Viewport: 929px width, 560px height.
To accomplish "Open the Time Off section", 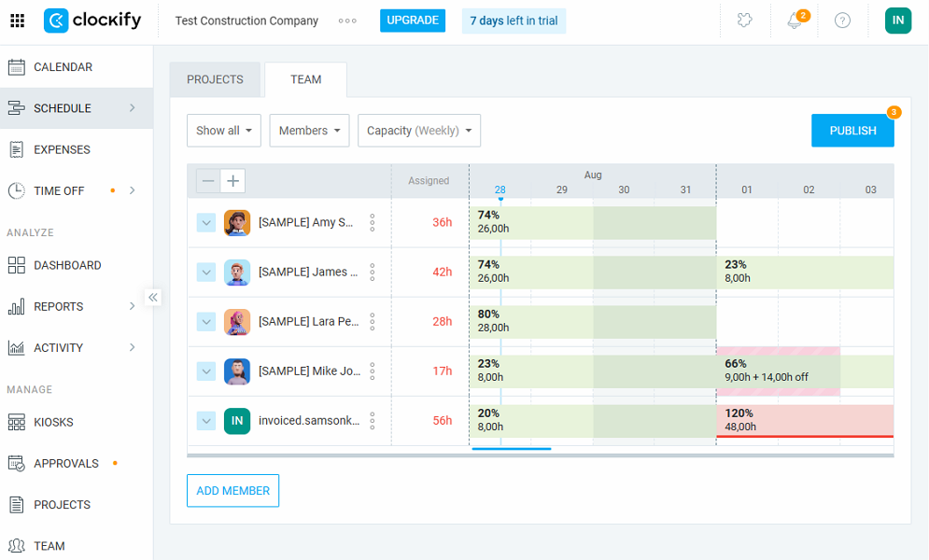I will 58,190.
